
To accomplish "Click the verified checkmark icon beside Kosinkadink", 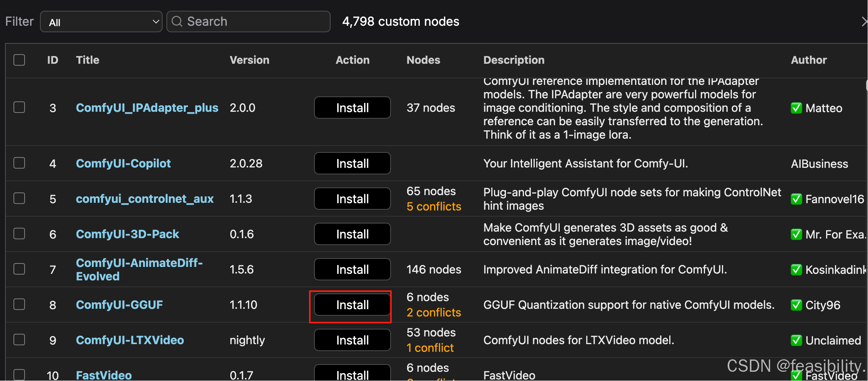I will pos(796,270).
